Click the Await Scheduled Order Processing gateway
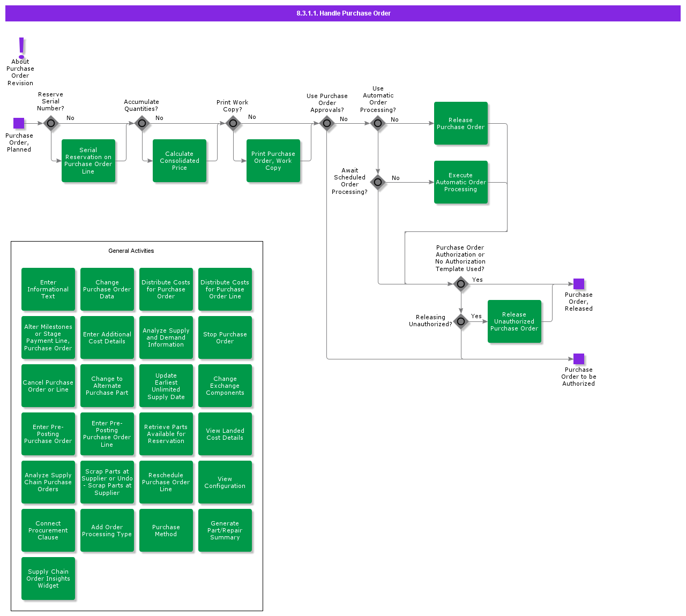Screen dimensions: 686x616 tap(378, 182)
